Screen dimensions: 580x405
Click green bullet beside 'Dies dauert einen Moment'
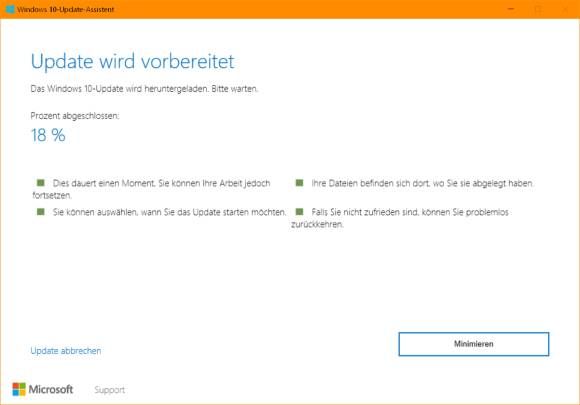[x=41, y=183]
